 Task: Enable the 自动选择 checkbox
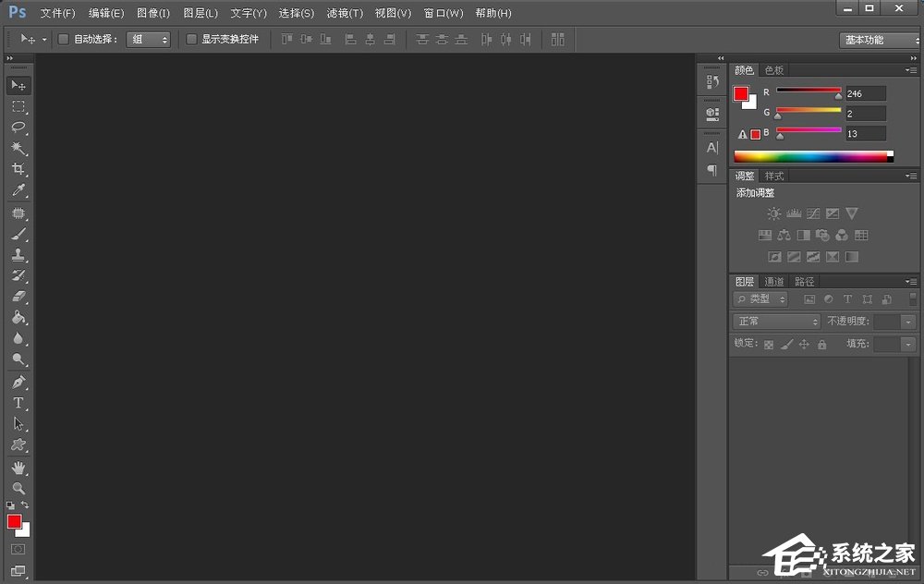pyautogui.click(x=63, y=39)
